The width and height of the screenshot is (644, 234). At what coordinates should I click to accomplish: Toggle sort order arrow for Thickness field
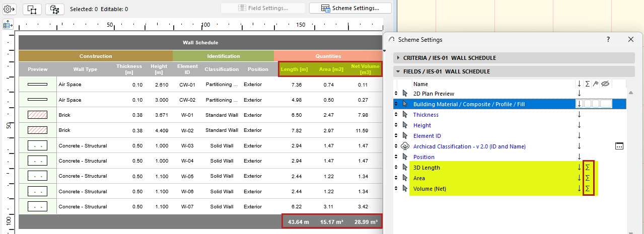click(x=580, y=115)
